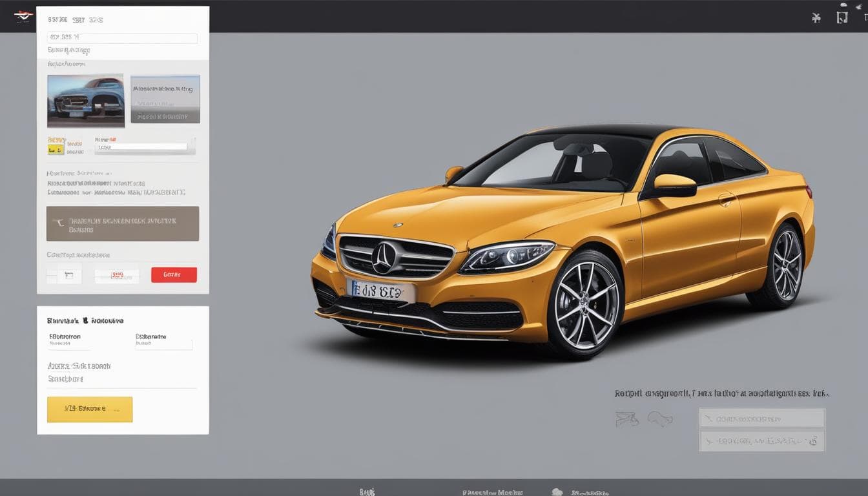Click the bookmark-like icon in top-right header
The width and height of the screenshot is (868, 496).
click(842, 17)
